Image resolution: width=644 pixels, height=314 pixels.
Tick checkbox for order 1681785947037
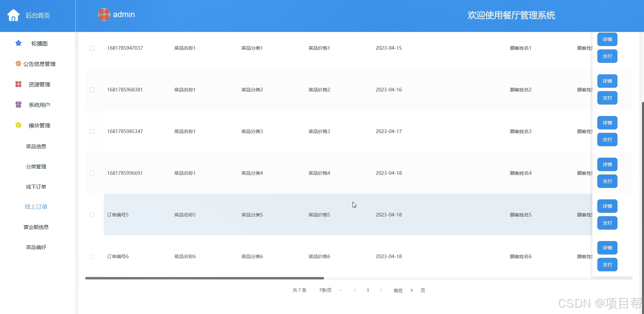[92, 48]
